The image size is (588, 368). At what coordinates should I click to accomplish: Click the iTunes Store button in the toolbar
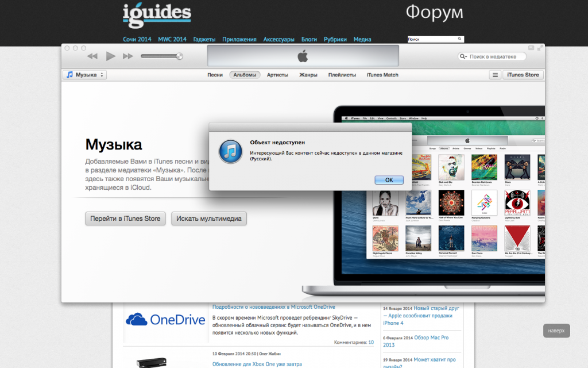(x=523, y=75)
